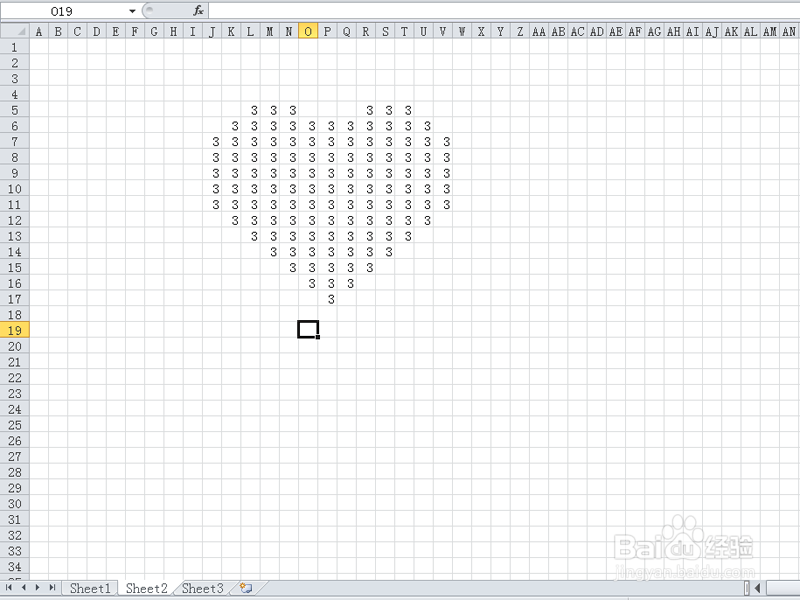
Task: Click horizontal scrollbar left arrow
Action: pos(758,588)
